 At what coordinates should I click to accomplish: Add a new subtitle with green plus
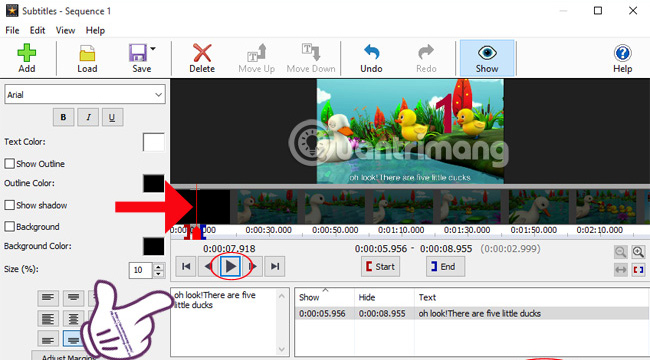[x=27, y=58]
